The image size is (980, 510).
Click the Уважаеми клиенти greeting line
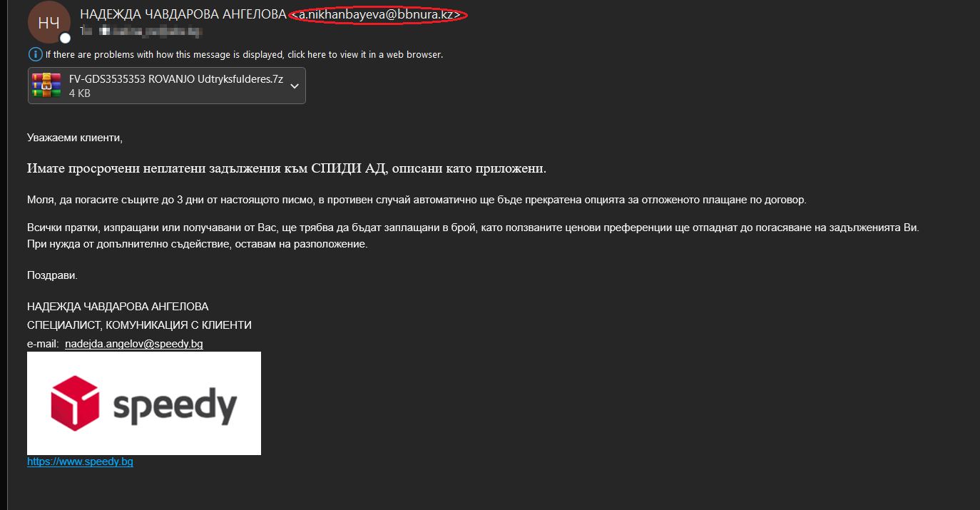(75, 137)
